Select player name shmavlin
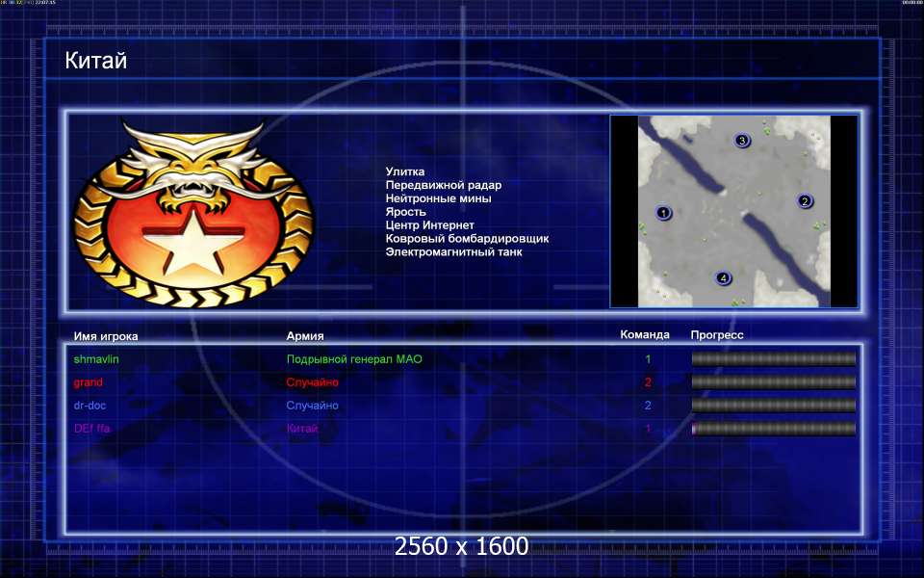The image size is (924, 578). point(96,359)
